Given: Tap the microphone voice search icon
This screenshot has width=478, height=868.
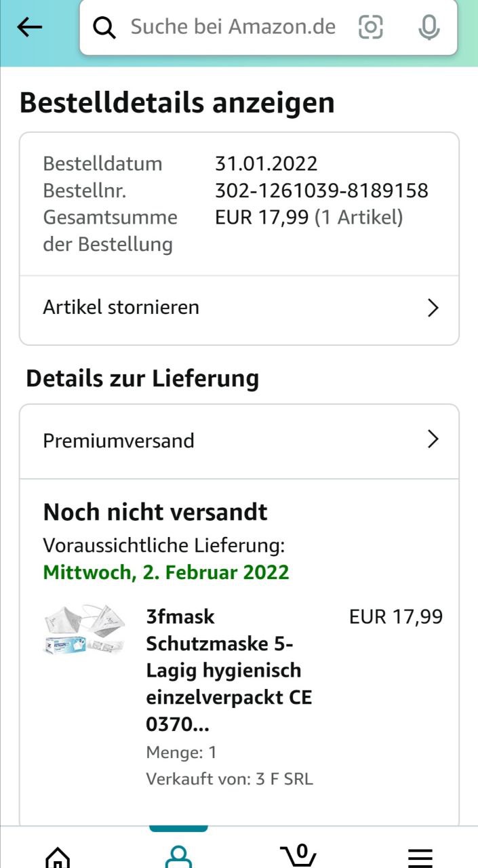Looking at the screenshot, I should 429,27.
